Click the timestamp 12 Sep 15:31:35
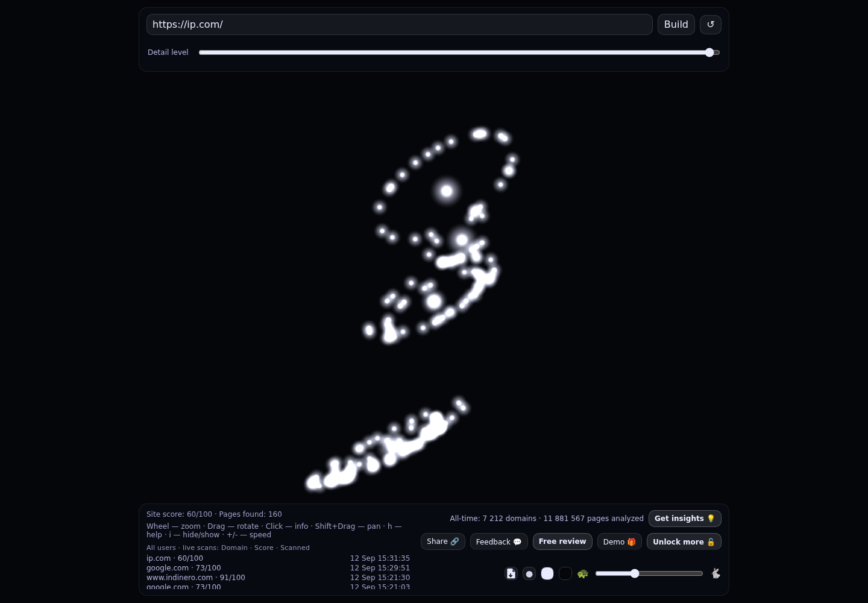 pyautogui.click(x=380, y=558)
